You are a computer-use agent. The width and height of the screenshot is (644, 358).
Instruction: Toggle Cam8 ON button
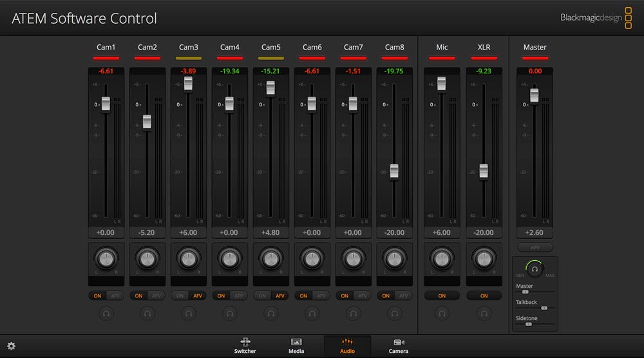tap(386, 296)
